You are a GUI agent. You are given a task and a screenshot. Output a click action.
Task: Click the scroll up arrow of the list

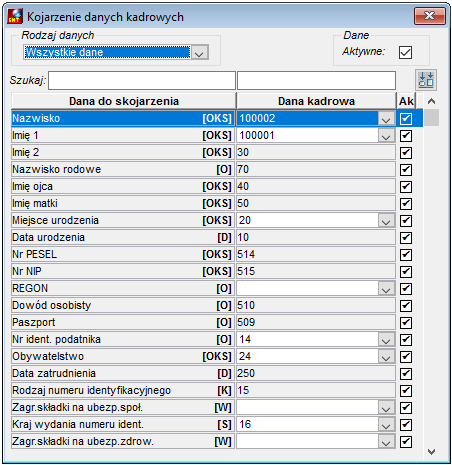[431, 101]
